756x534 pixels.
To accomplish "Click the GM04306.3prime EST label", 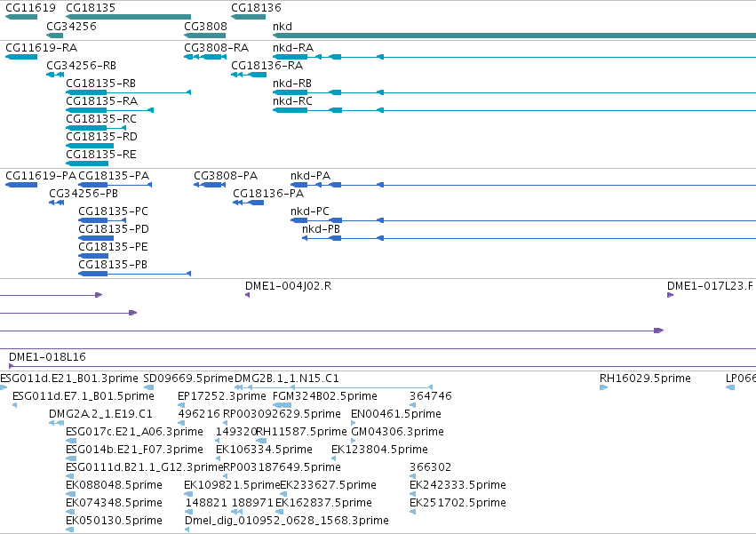I will [x=397, y=432].
